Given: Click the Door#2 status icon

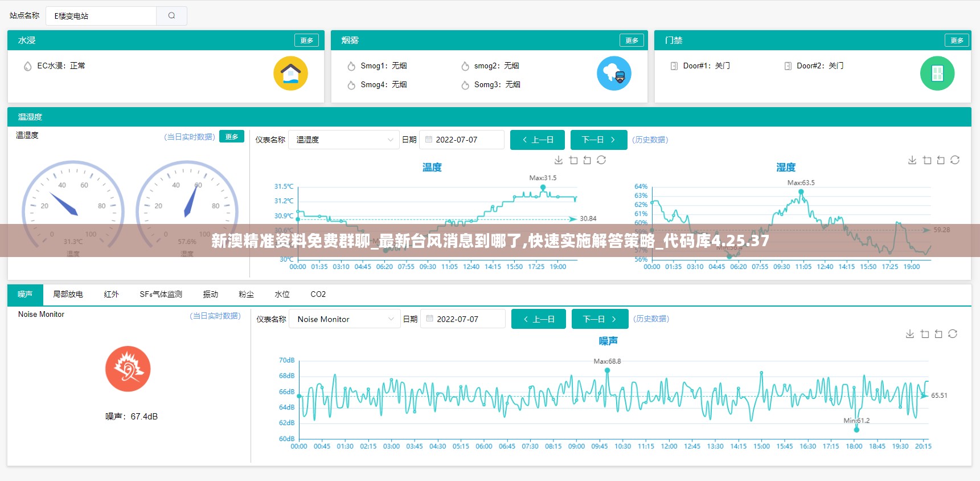Looking at the screenshot, I should coord(788,66).
